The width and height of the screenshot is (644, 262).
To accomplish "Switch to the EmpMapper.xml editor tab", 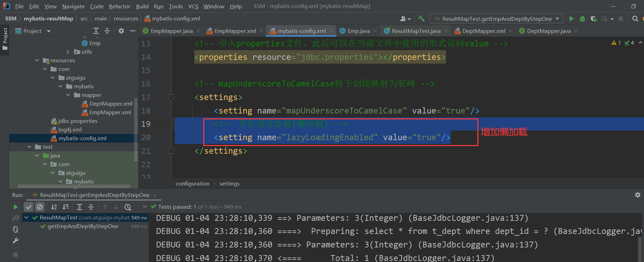I will 235,31.
